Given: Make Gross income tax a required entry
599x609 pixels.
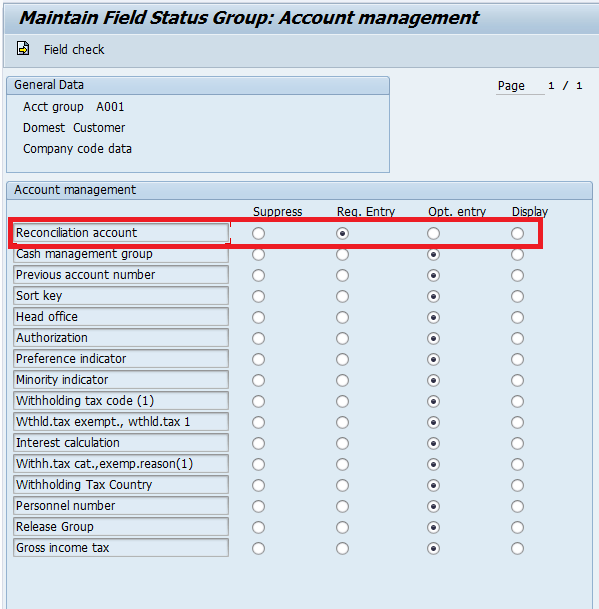Looking at the screenshot, I should coord(342,548).
